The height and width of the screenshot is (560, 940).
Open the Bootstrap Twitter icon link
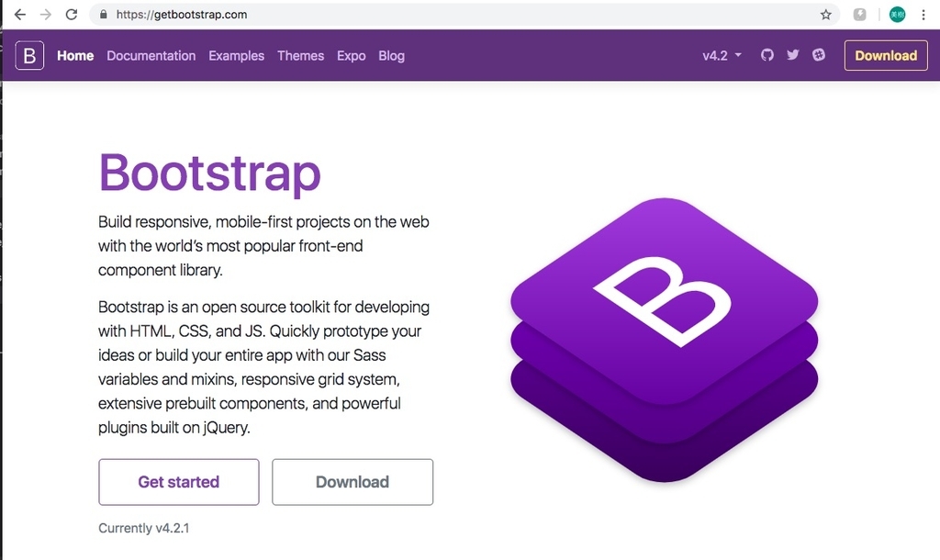[x=792, y=55]
